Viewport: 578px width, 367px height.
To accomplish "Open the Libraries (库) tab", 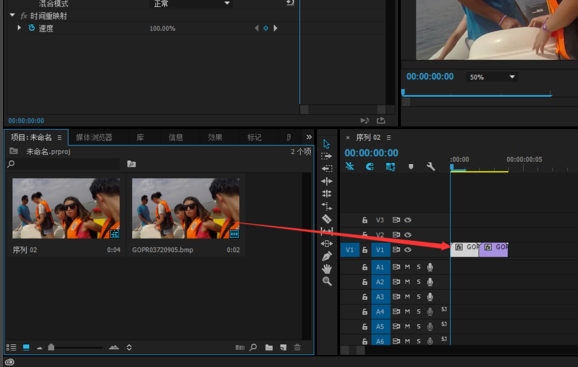I will coord(140,137).
